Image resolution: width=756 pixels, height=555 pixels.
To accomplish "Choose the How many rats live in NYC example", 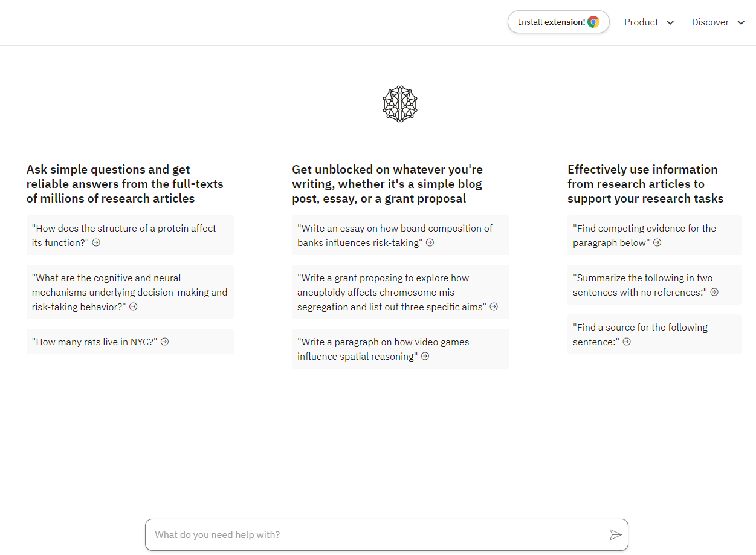I will pyautogui.click(x=130, y=342).
